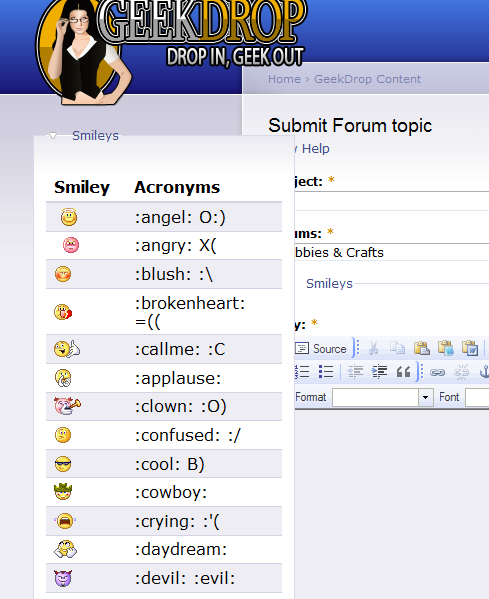Collapse the Smileys panel triangle

[x=53, y=135]
